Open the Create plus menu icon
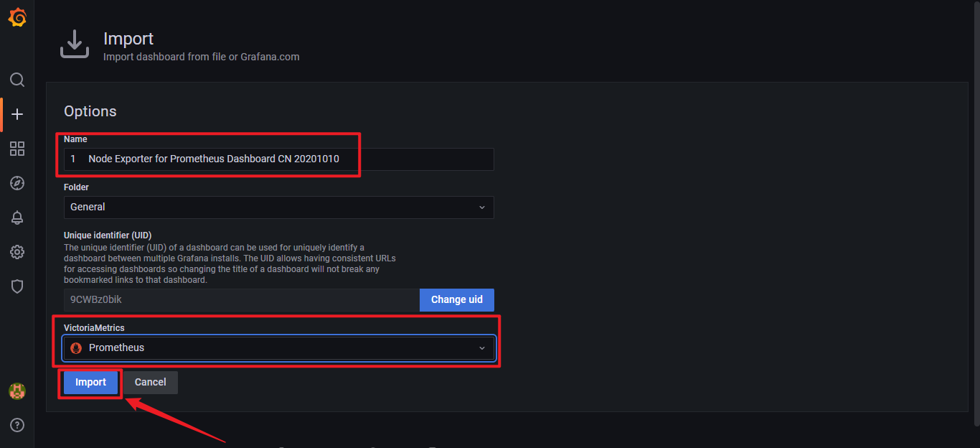980x448 pixels. (17, 114)
